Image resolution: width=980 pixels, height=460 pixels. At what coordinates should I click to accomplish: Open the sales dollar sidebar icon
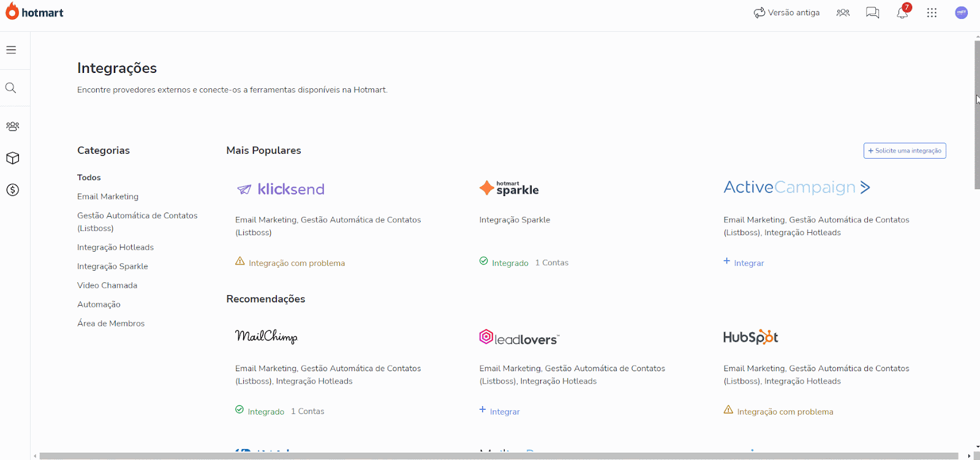[x=12, y=190]
